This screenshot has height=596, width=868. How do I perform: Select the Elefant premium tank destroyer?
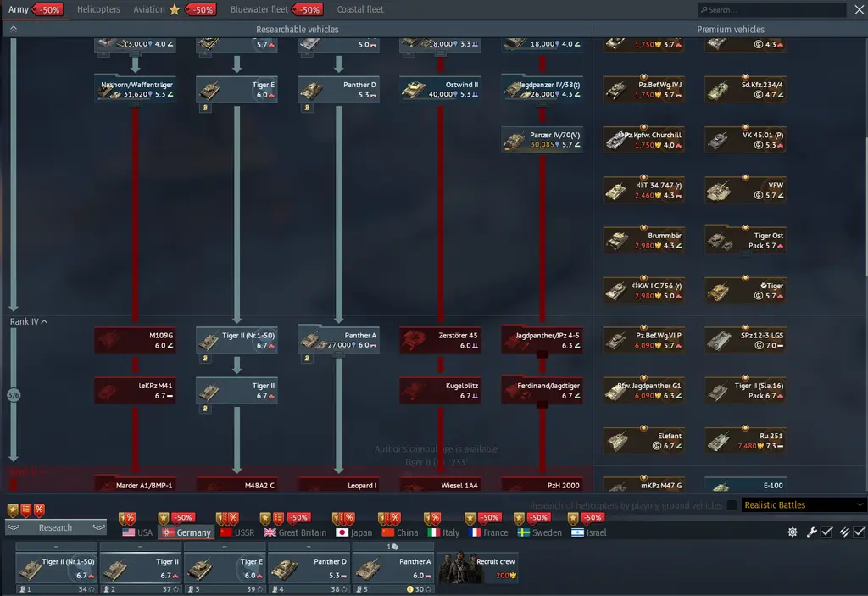click(x=643, y=440)
